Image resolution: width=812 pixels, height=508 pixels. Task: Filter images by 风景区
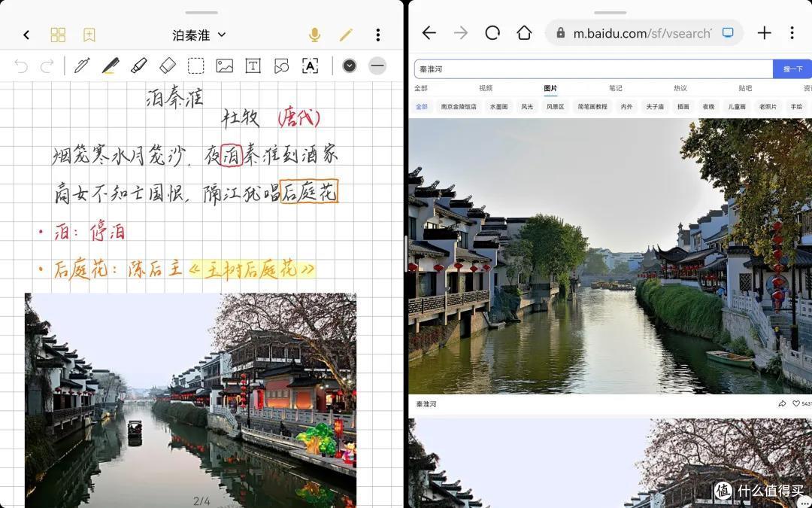click(555, 107)
